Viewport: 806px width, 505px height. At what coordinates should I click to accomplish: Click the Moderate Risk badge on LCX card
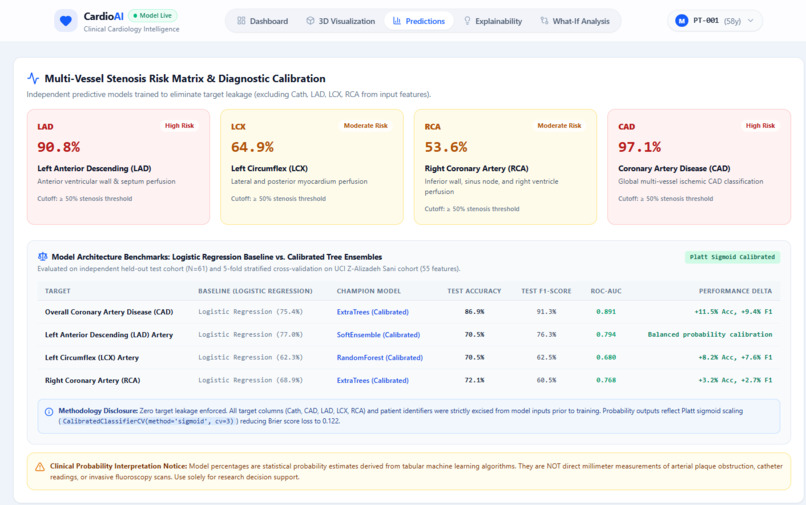[365, 125]
